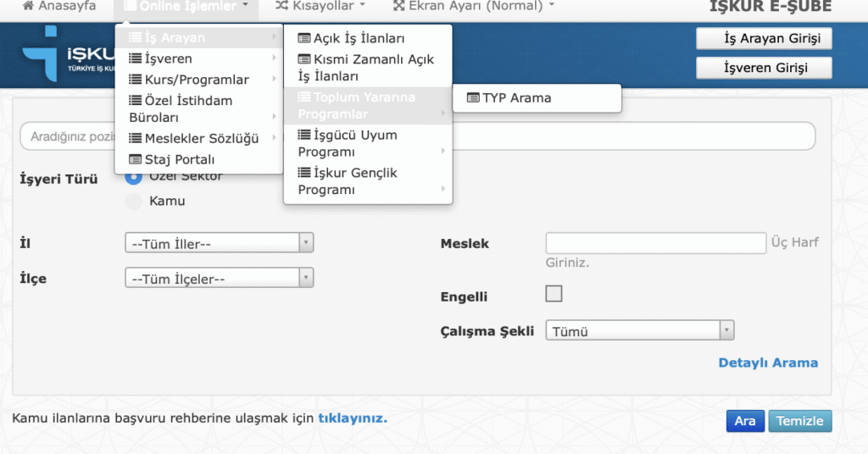868x454 pixels.
Task: Select Kısmi Zamanlı Açık İş İlanları item
Action: click(368, 68)
